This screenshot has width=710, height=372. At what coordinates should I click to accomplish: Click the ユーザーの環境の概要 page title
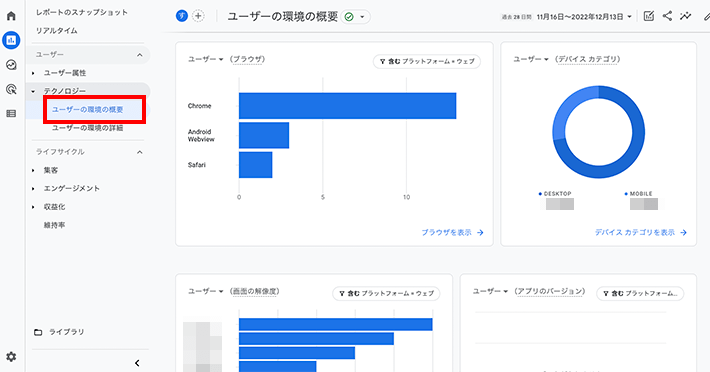click(x=283, y=17)
